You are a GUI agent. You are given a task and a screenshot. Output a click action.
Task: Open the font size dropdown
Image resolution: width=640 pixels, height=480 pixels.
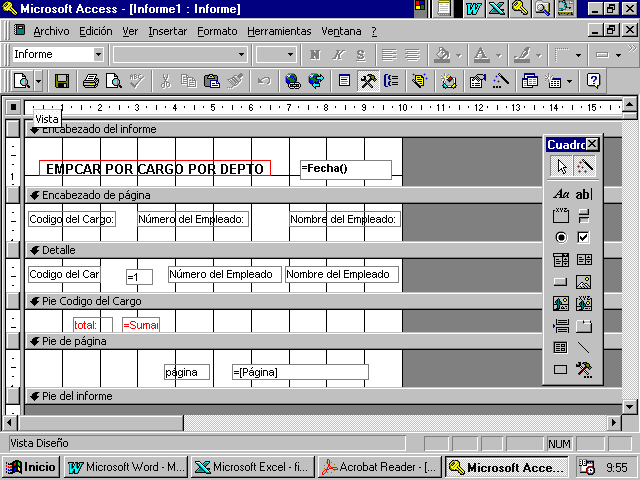pyautogui.click(x=290, y=54)
